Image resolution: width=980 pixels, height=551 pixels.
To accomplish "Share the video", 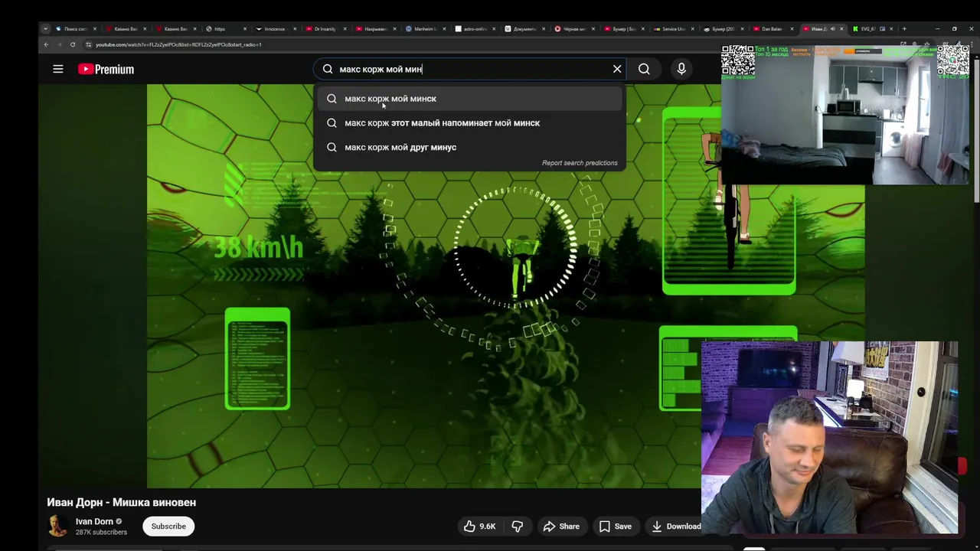I will coord(561,527).
